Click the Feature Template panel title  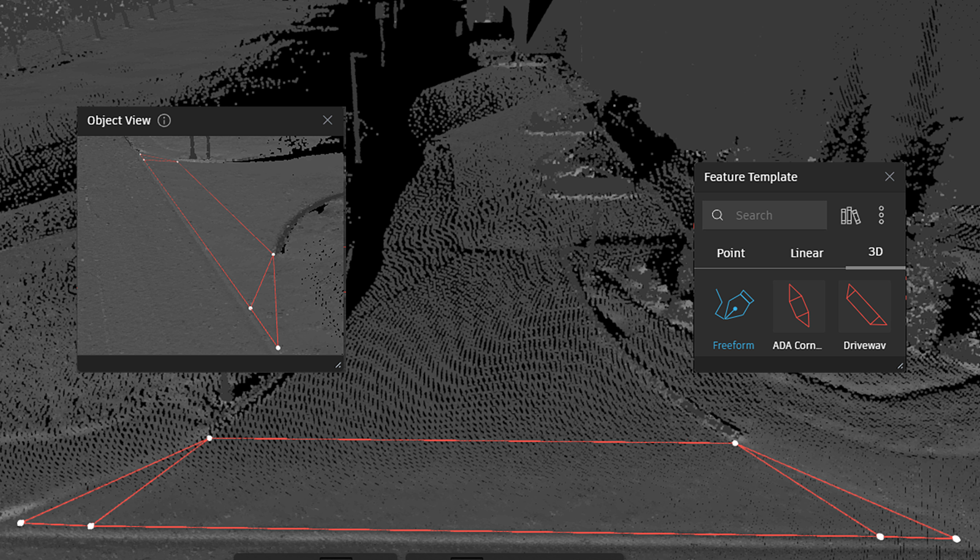(x=750, y=177)
